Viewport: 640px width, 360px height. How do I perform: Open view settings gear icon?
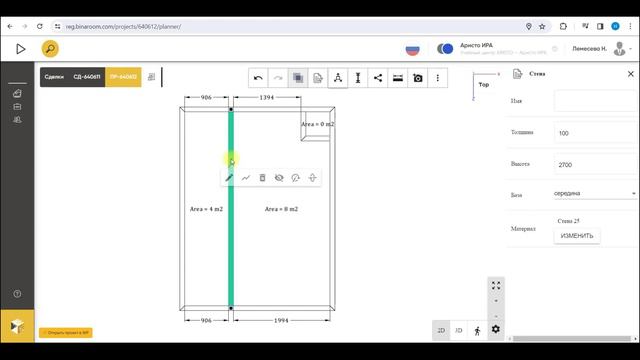[496, 329]
